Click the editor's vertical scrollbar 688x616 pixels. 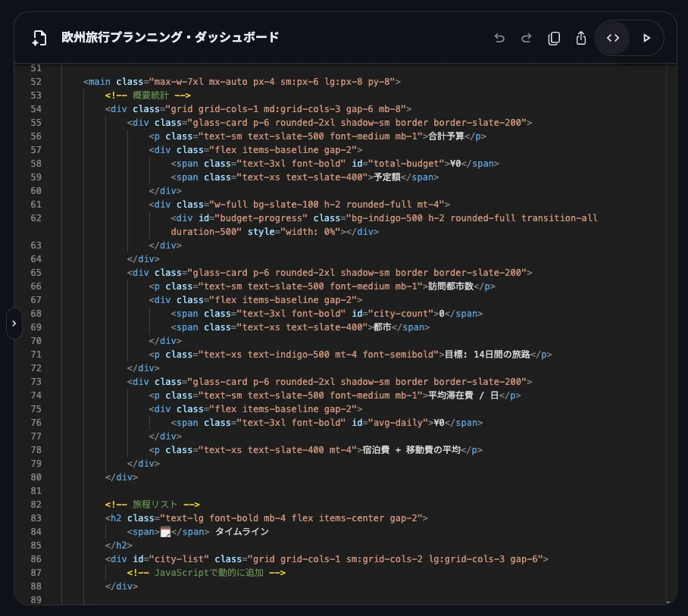[670, 227]
